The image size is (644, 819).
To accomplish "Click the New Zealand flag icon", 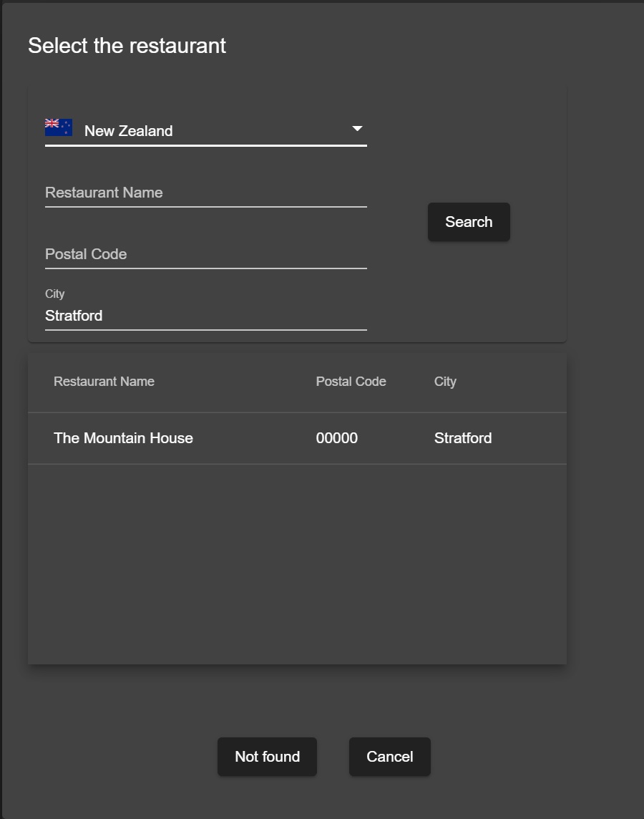I will click(59, 127).
